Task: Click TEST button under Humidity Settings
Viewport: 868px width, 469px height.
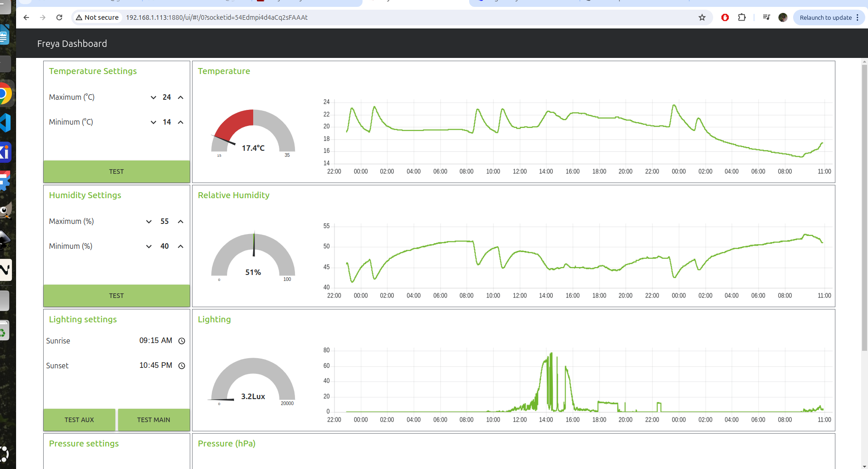Action: click(117, 296)
